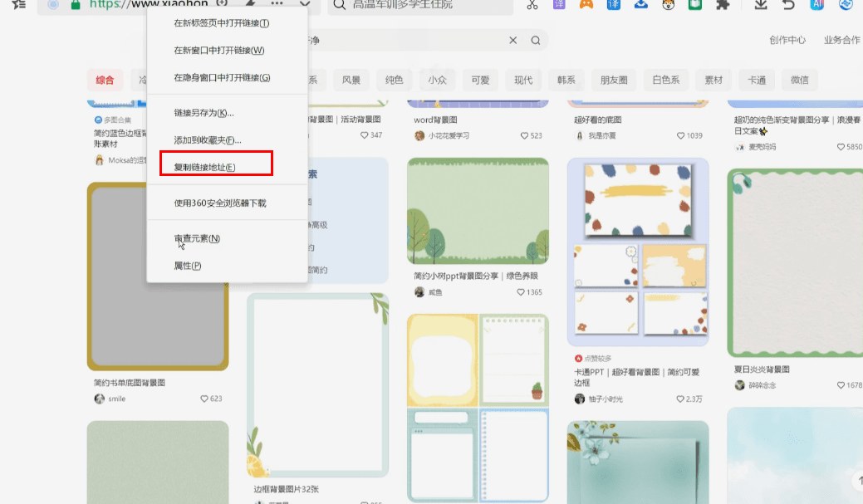The height and width of the screenshot is (504, 863).
Task: Click the blue download-tray extension icon
Action: click(x=640, y=5)
